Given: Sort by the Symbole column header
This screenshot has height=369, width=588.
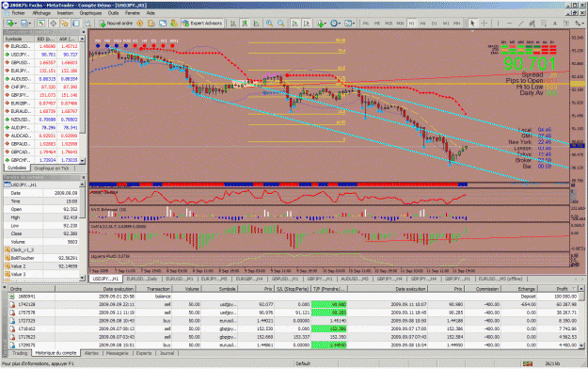Looking at the screenshot, I should coord(218,289).
